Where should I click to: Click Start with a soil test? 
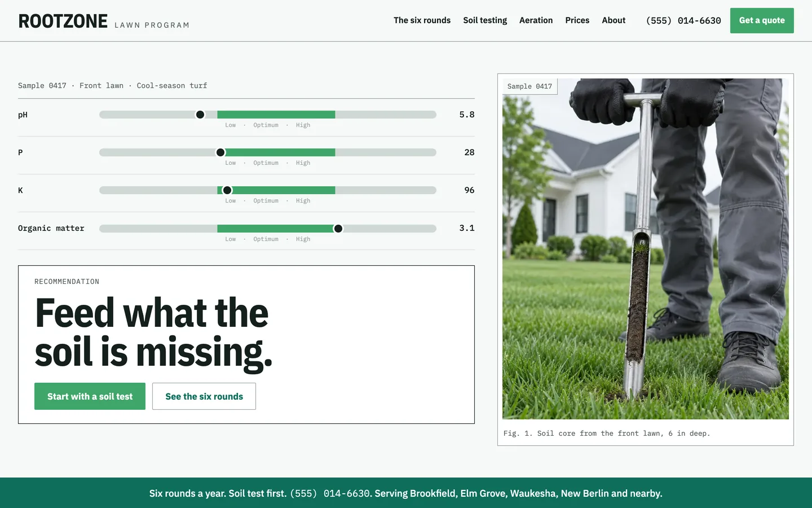[90, 396]
